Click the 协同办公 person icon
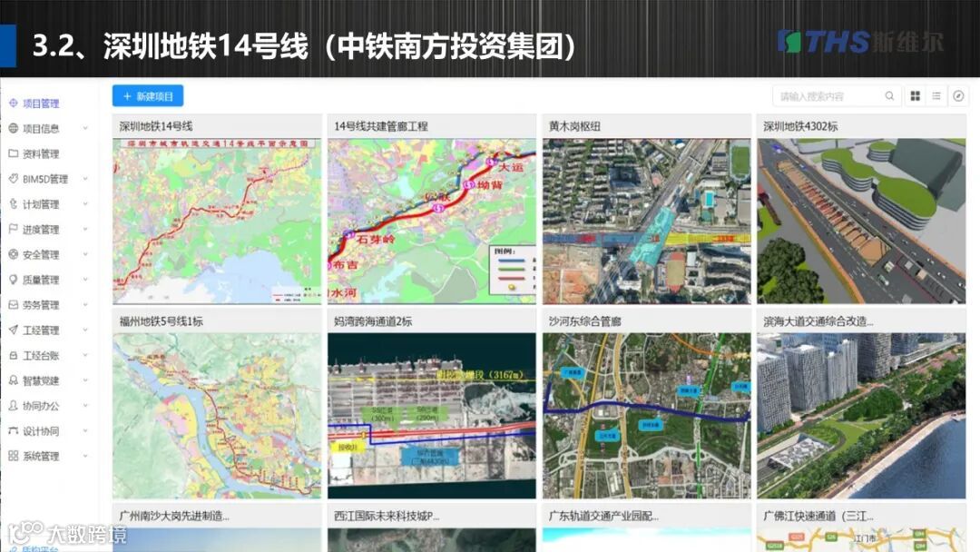Screen dimensions: 980x552 coord(13,405)
